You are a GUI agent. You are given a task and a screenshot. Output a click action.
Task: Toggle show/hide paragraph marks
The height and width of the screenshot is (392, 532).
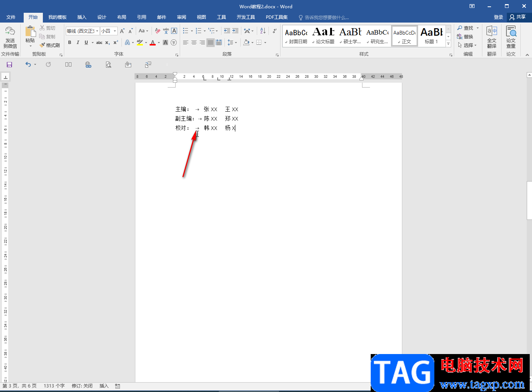point(275,31)
